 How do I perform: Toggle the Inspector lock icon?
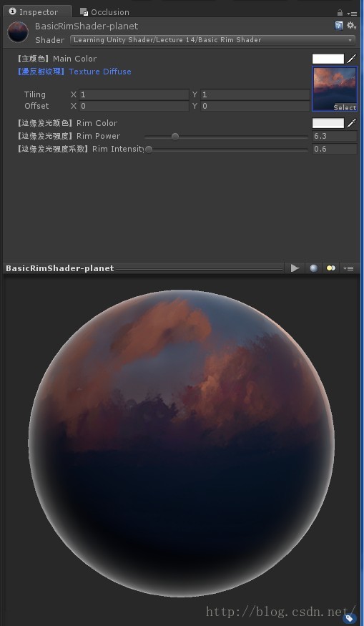(340, 13)
